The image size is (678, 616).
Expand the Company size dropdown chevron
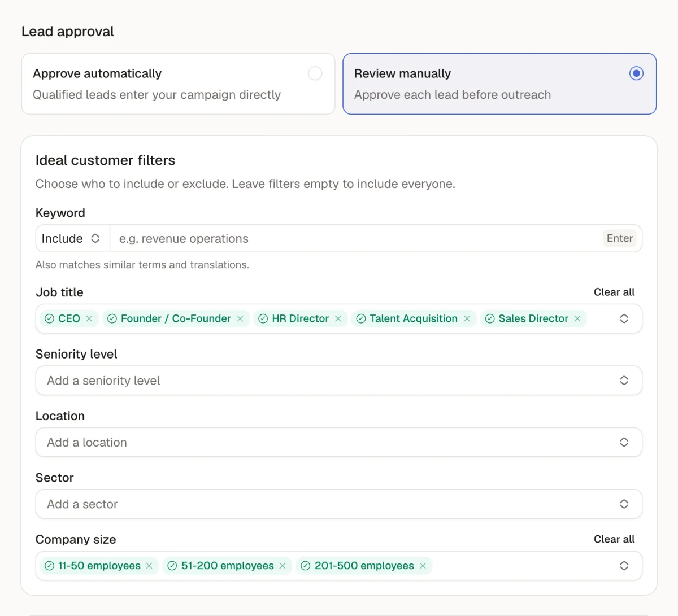624,566
